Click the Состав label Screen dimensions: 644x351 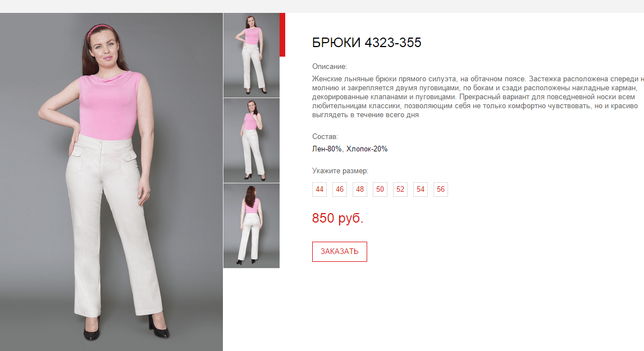pyautogui.click(x=325, y=137)
